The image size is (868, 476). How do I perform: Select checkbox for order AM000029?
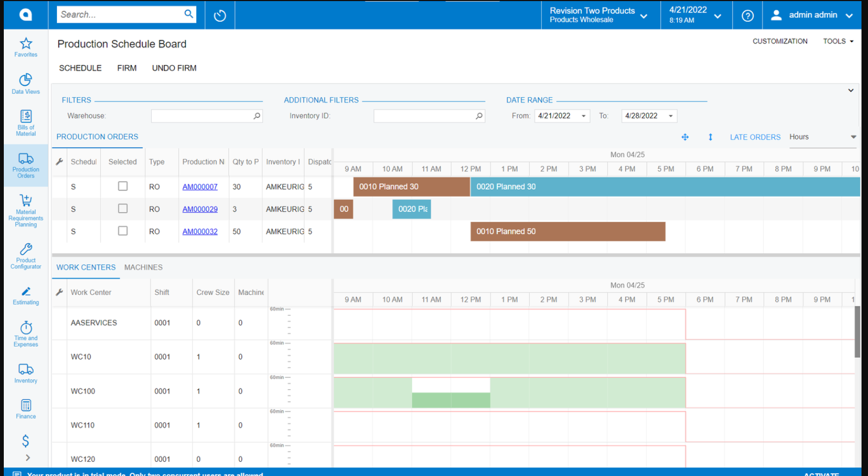[123, 209]
